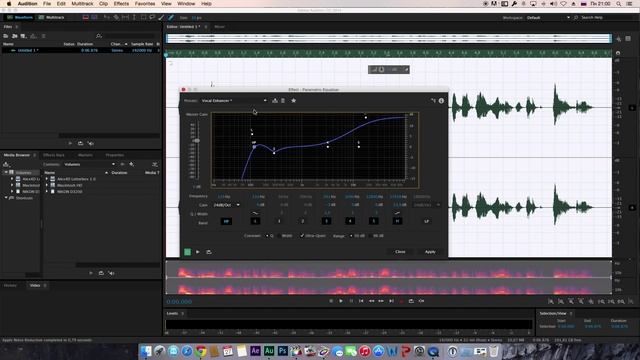The width and height of the screenshot is (640, 360).
Task: Open file icon in Files panel
Action: [6, 36]
